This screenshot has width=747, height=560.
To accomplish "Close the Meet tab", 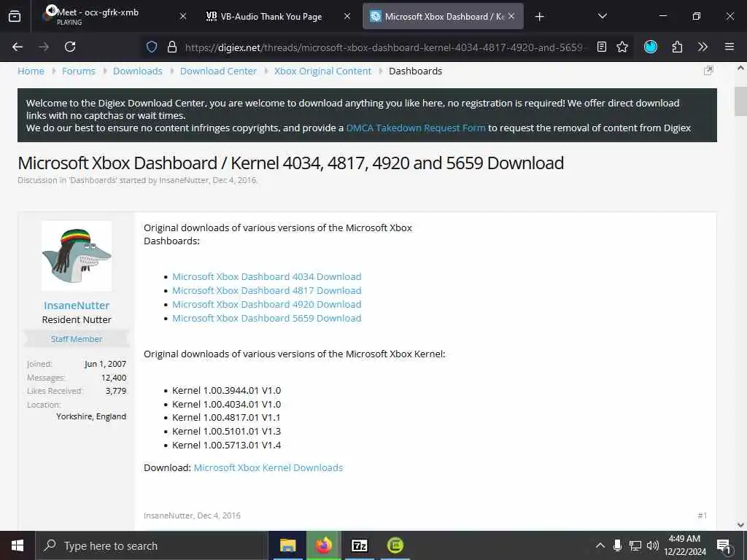I will tap(183, 16).
